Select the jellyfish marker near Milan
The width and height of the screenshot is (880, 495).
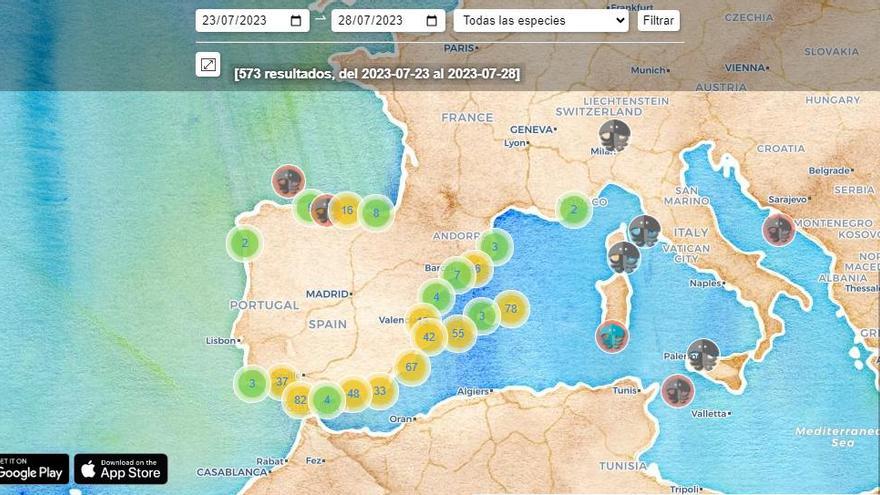614,135
